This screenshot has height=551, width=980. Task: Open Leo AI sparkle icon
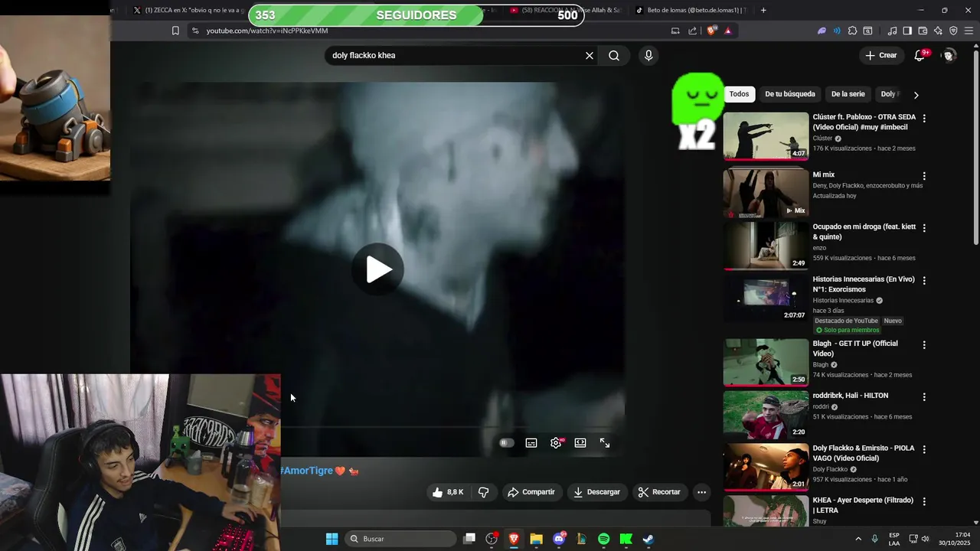click(938, 31)
